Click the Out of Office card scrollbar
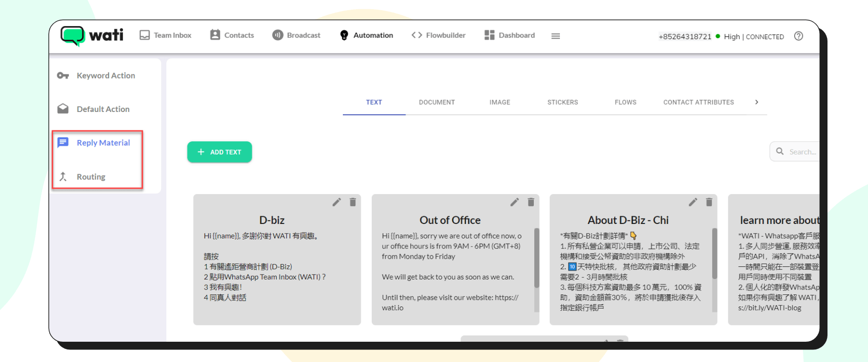 pyautogui.click(x=536, y=258)
